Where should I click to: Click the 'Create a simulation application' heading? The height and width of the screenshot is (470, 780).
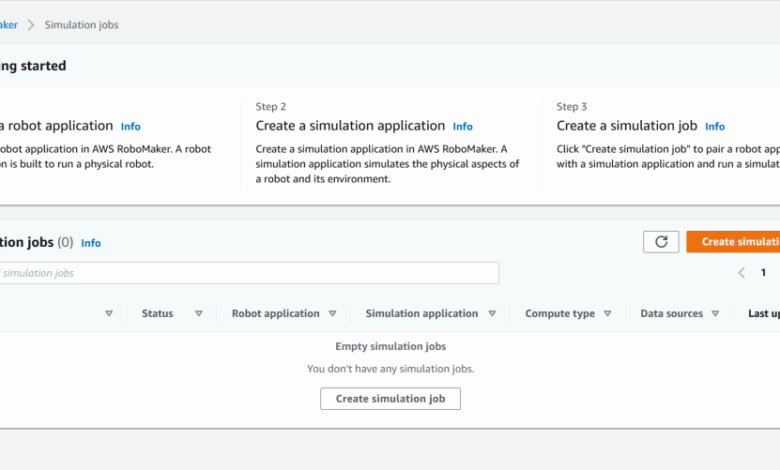[350, 126]
